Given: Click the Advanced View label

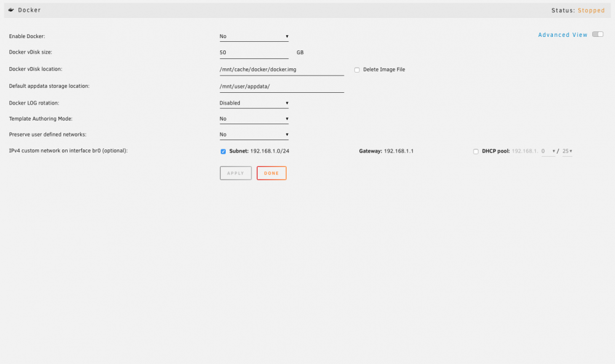Looking at the screenshot, I should pyautogui.click(x=563, y=35).
